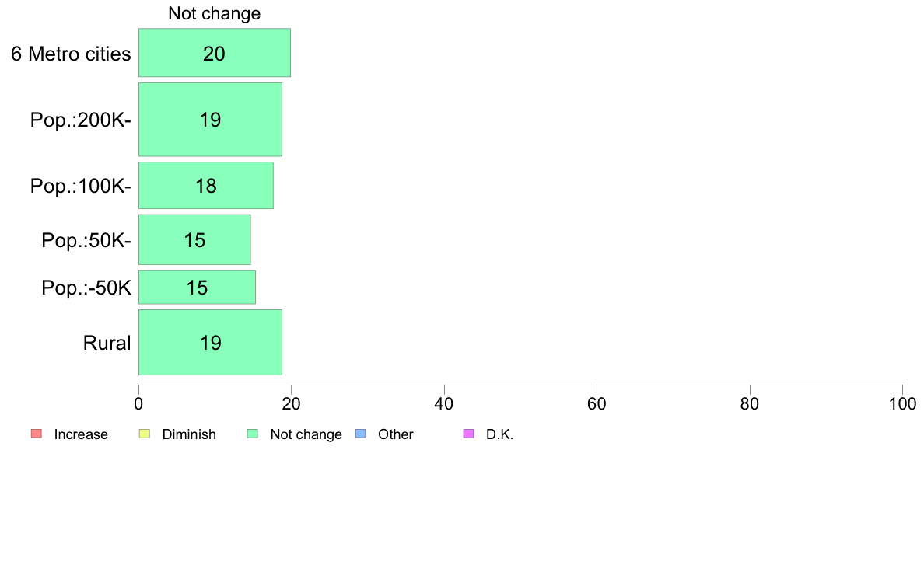Click the 'Not change' column header above bars
The image size is (924, 572).
click(x=215, y=14)
